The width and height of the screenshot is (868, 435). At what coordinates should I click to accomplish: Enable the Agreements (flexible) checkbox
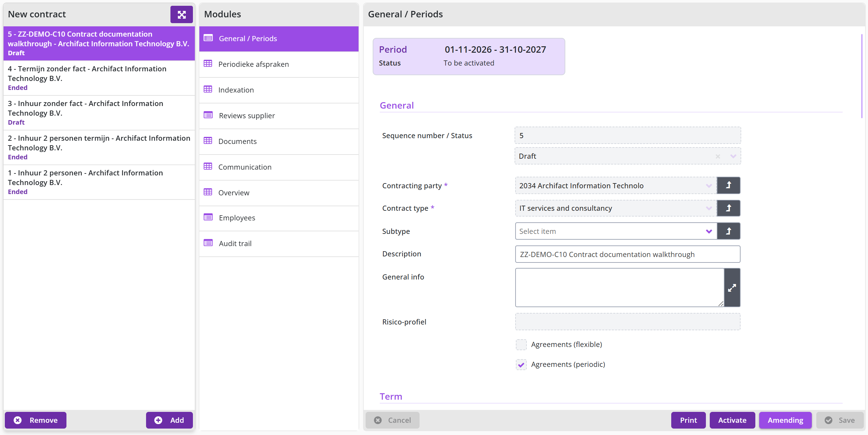pos(521,344)
